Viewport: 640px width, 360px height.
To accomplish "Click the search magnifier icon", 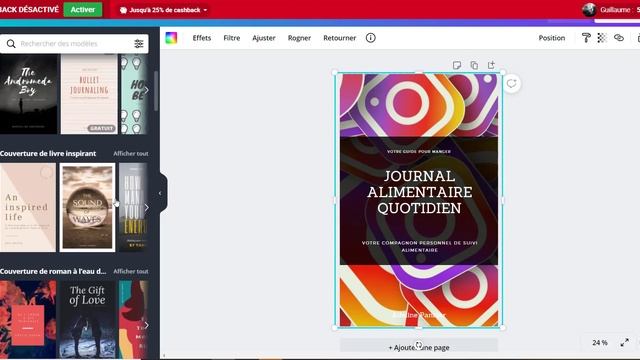I will coord(11,44).
